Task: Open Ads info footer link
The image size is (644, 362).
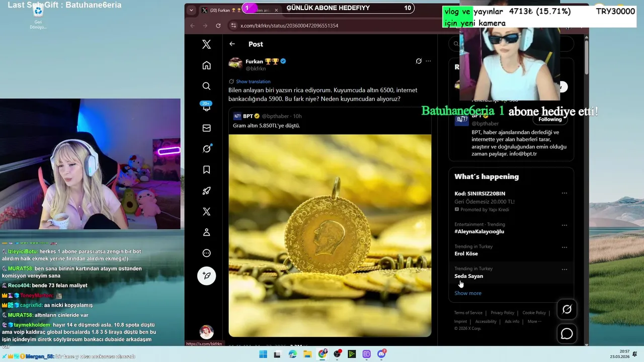Action: (512, 321)
